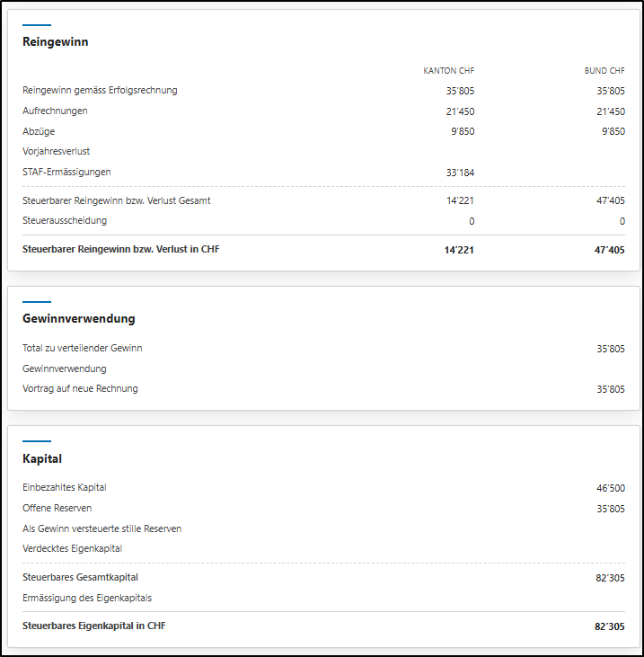Screen dimensions: 644x657
Task: Click the bold Kanton total 14'221
Action: [459, 250]
